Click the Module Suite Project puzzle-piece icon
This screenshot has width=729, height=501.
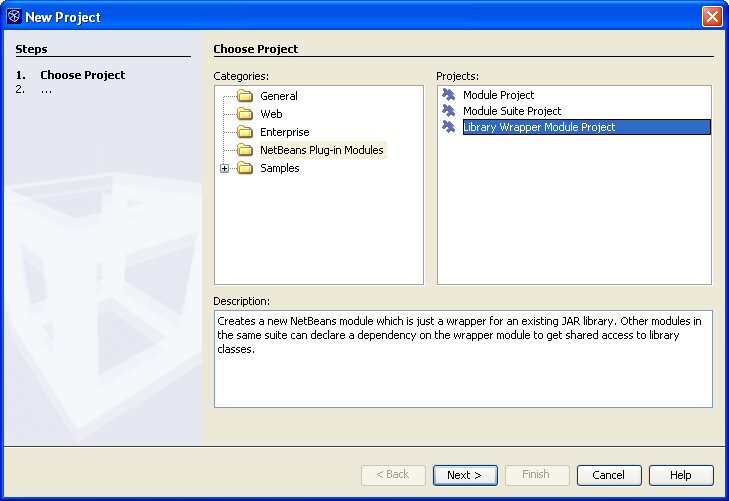click(449, 111)
